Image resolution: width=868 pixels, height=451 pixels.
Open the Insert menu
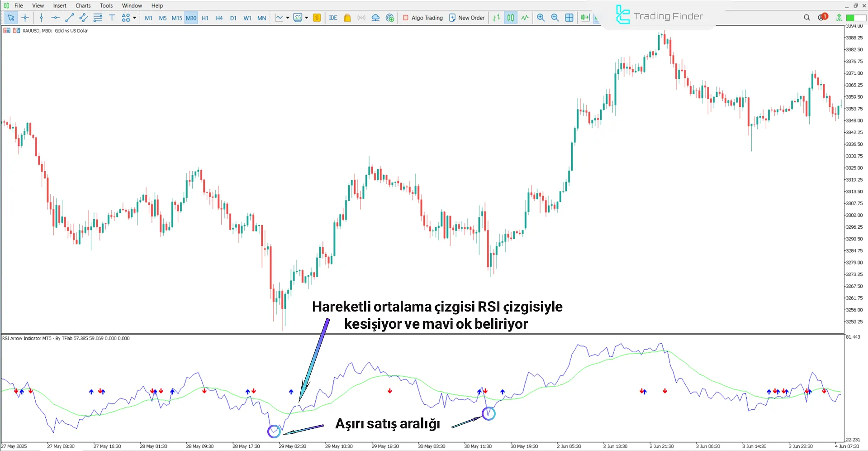coord(60,5)
